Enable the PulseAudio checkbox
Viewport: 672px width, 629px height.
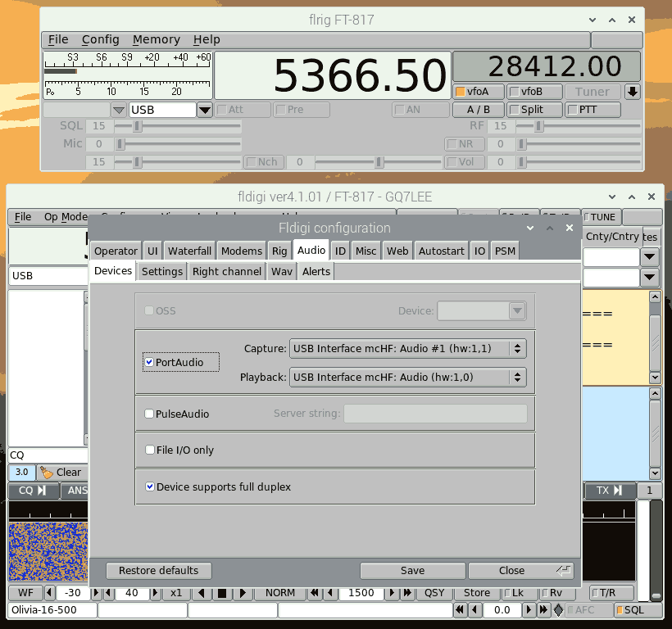[x=149, y=414]
